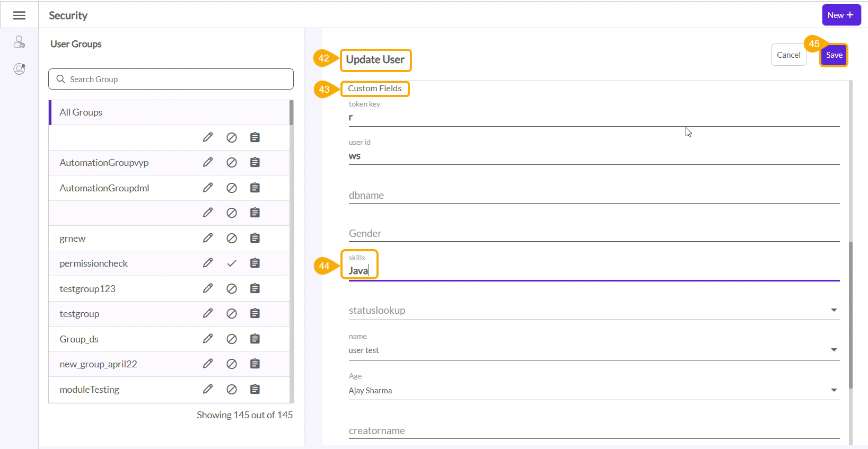Click the Save button
Screen dimensions: 868x449
click(x=834, y=55)
